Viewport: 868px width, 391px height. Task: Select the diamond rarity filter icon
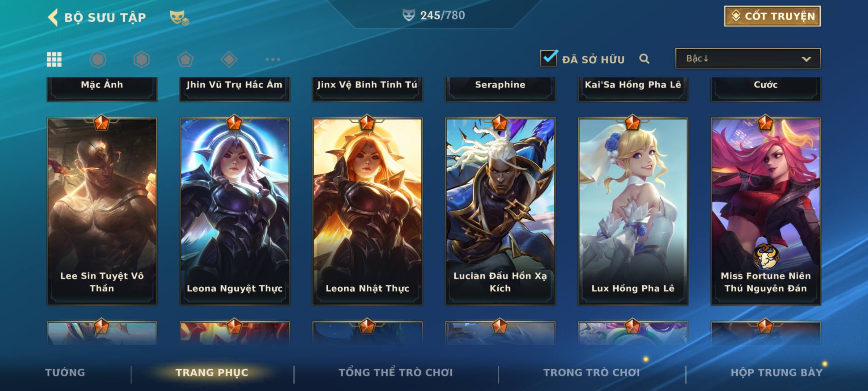229,59
